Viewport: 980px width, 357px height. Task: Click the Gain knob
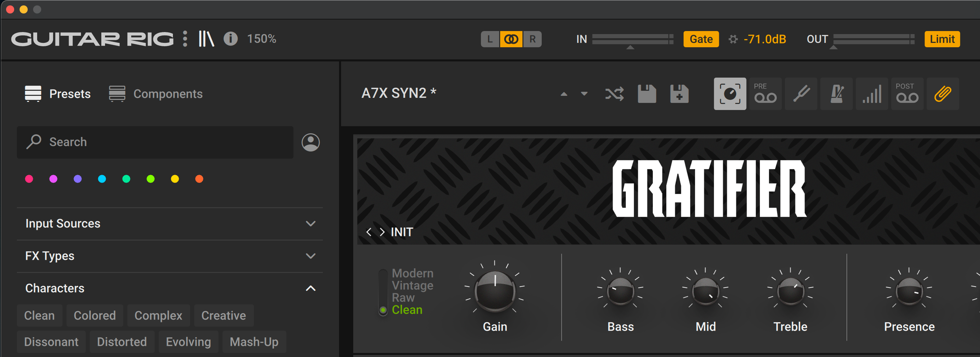click(x=495, y=291)
